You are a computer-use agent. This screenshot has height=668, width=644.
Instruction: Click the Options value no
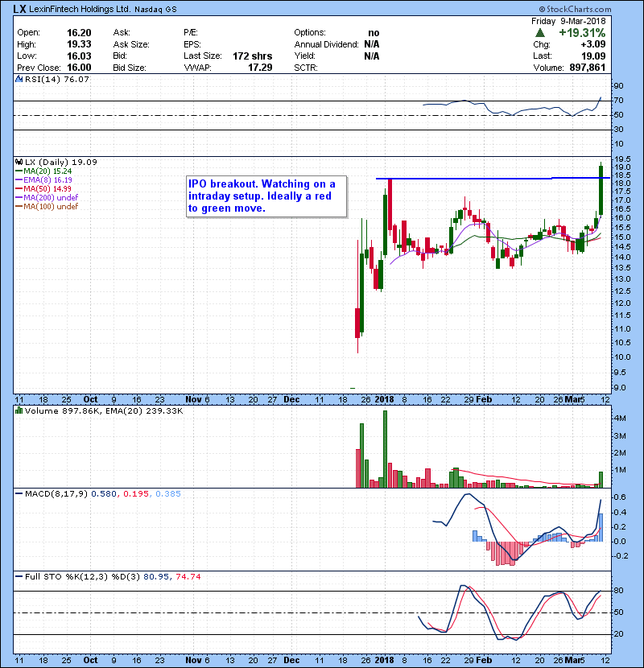coord(374,33)
